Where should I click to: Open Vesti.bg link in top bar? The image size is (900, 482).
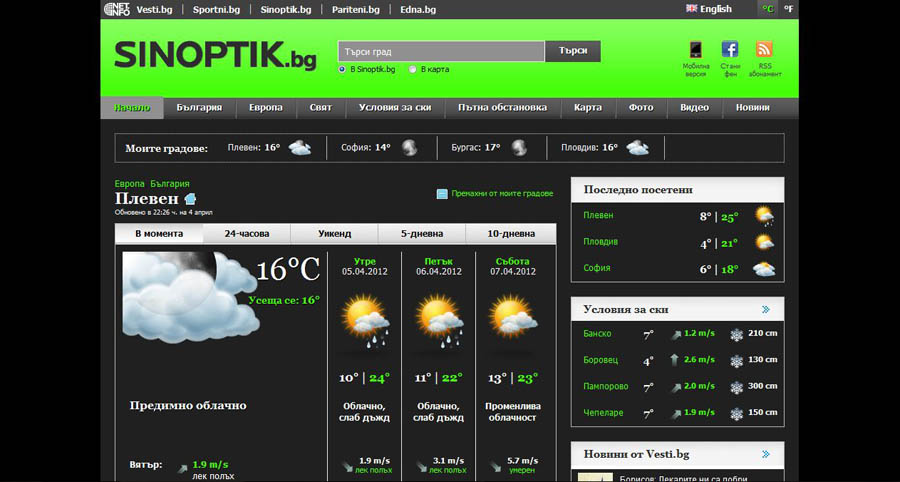pos(155,9)
